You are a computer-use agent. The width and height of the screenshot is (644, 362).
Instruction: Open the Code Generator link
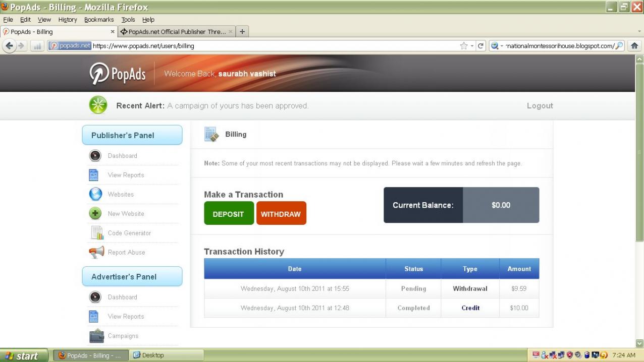tap(129, 233)
